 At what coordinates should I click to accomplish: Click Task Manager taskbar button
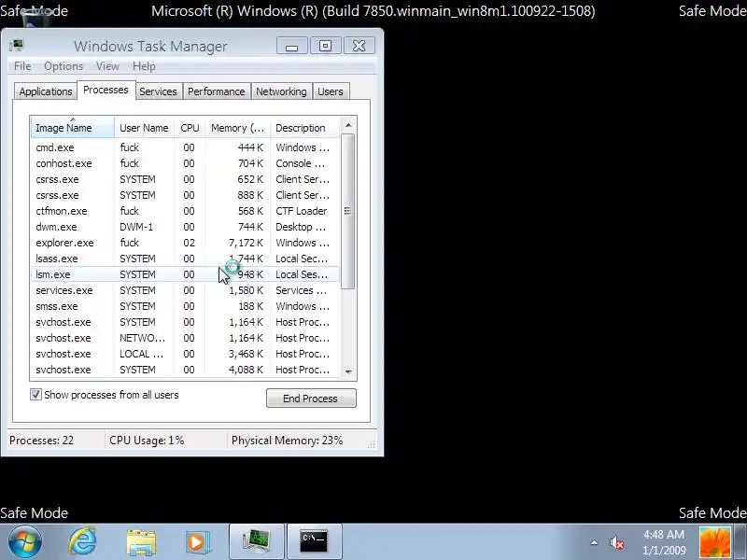pos(257,541)
